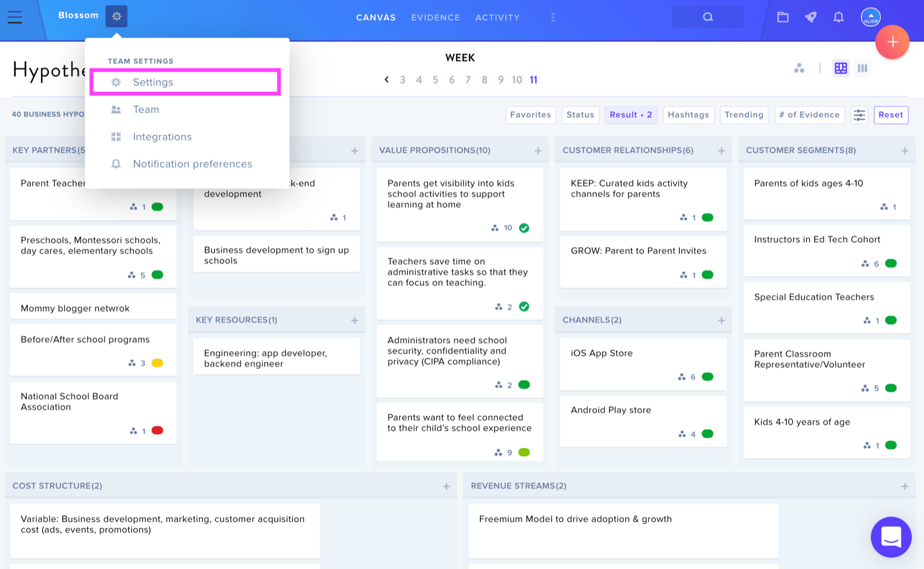Image resolution: width=924 pixels, height=569 pixels.
Task: Click the Reset filters button
Action: [x=891, y=115]
